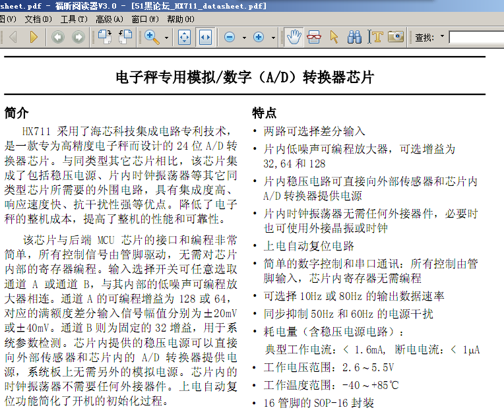Open zoom tool dropdown arrow
The width and height of the screenshot is (504, 420).
point(166,38)
